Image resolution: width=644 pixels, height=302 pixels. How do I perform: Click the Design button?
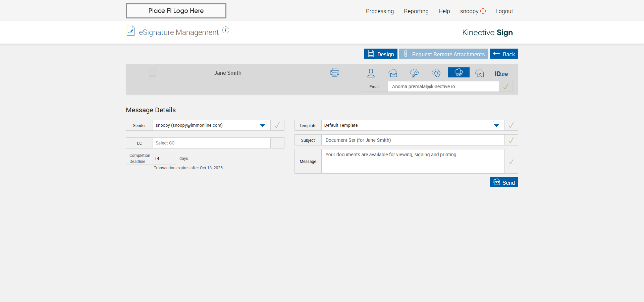coord(381,54)
